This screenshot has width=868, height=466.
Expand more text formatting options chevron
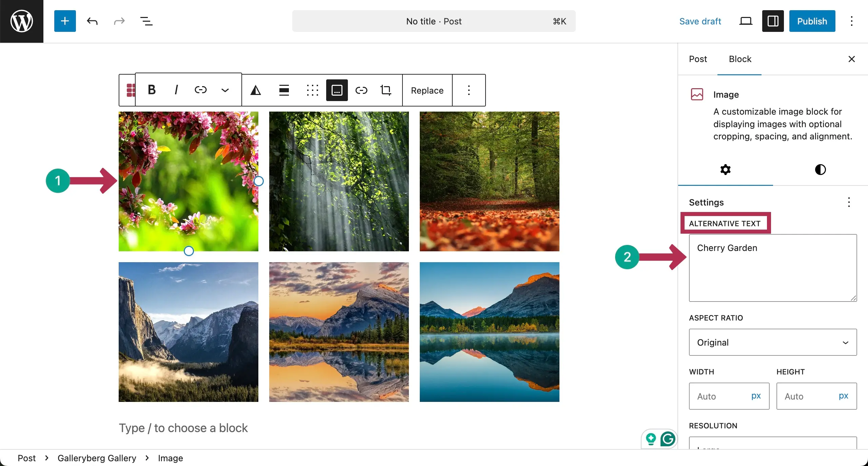[225, 90]
